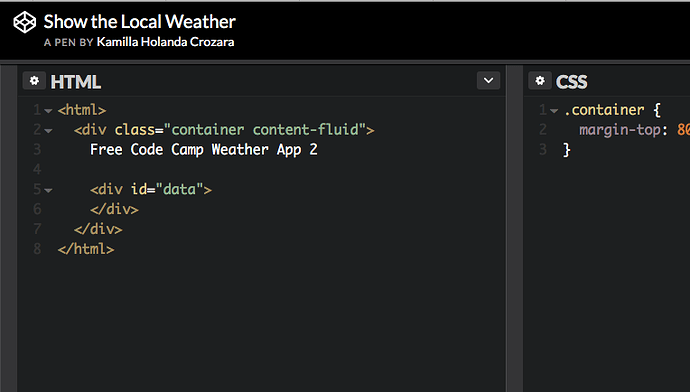Select the HTML panel title
This screenshot has height=392, width=690.
coord(76,82)
